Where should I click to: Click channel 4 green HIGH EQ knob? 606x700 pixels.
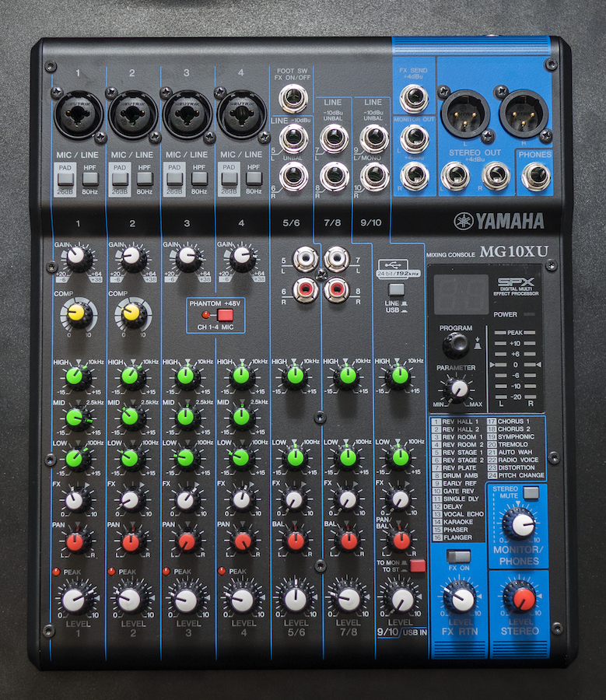pos(242,376)
